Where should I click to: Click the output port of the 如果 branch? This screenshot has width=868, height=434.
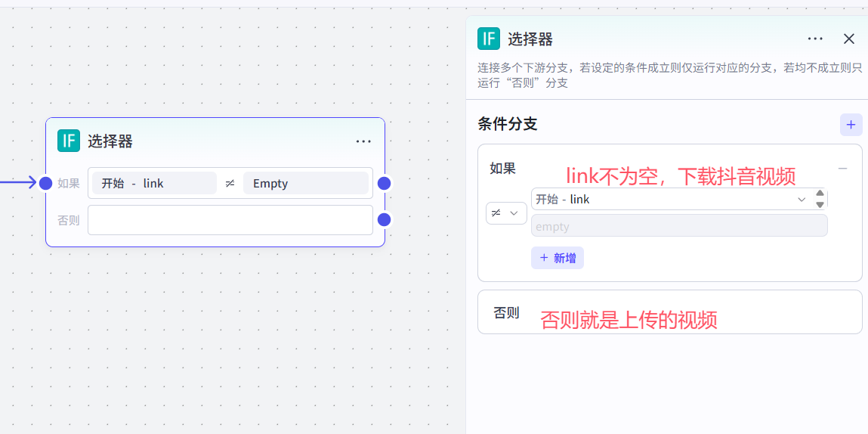tap(385, 183)
